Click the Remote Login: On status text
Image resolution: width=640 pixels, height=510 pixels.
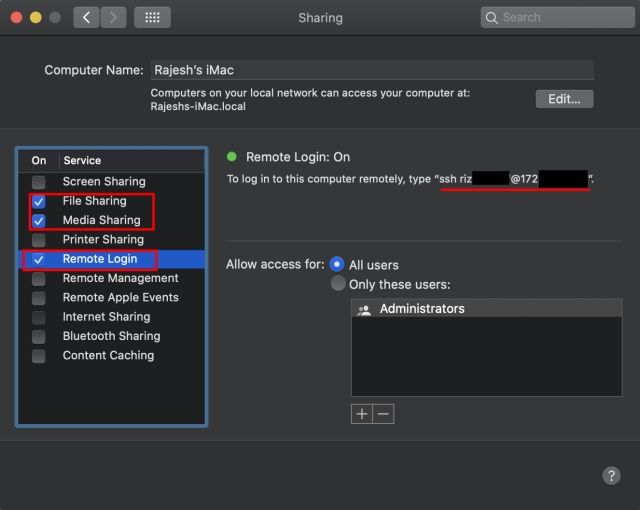[298, 157]
